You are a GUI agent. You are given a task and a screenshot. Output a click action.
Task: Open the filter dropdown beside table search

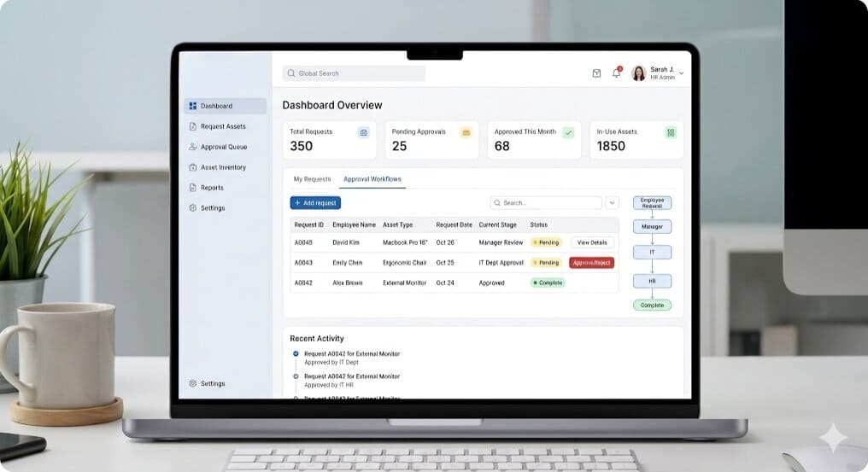612,203
